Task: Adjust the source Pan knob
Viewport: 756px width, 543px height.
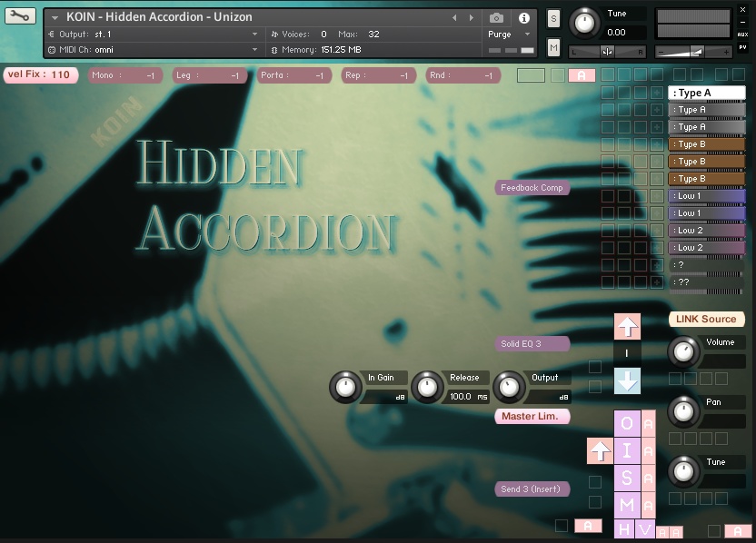Action: 683,411
